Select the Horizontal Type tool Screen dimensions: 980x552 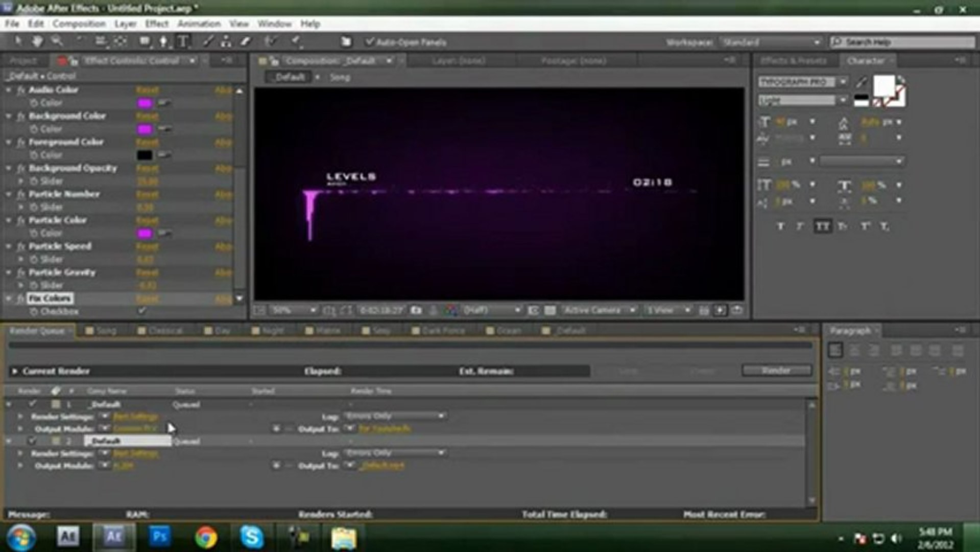(x=183, y=42)
